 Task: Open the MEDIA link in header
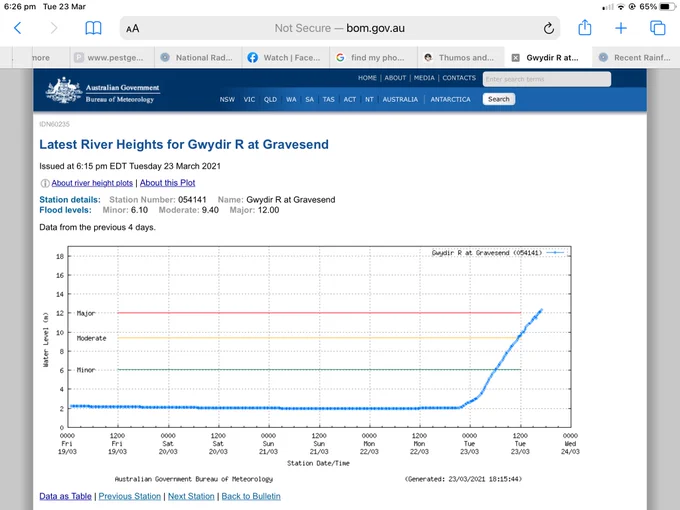point(424,78)
